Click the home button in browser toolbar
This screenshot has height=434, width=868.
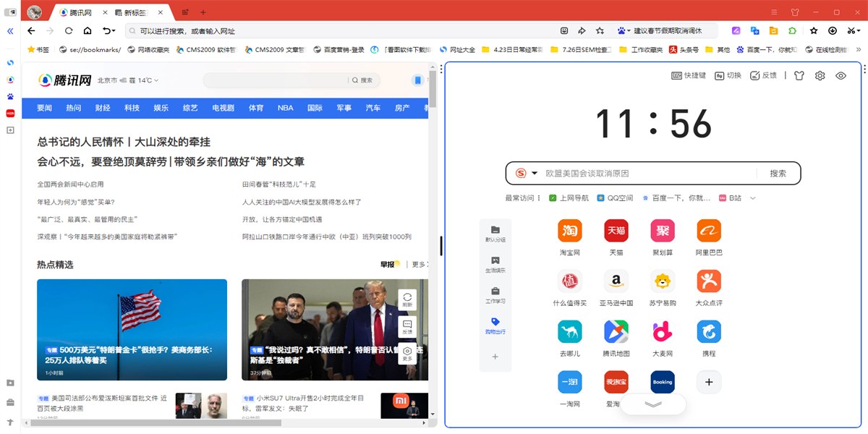tap(88, 31)
